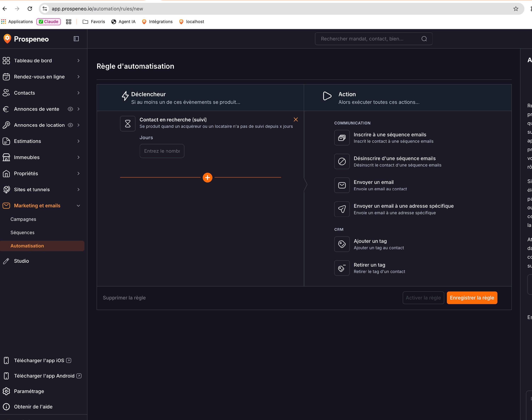
Task: Click the search magnifier icon
Action: click(x=424, y=39)
